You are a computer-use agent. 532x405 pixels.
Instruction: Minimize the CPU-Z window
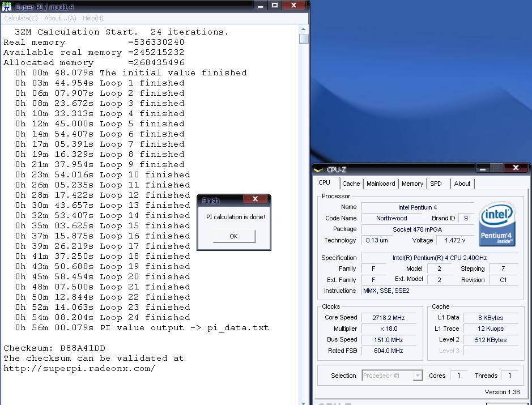[483, 168]
